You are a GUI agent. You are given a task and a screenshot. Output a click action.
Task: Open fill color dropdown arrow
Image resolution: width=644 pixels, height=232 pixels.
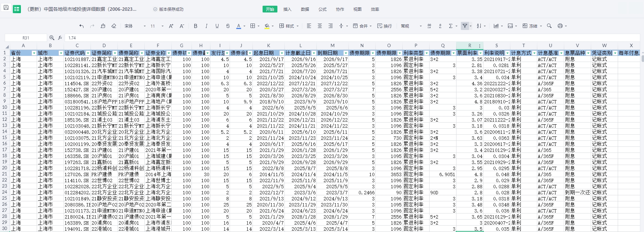[x=273, y=26]
